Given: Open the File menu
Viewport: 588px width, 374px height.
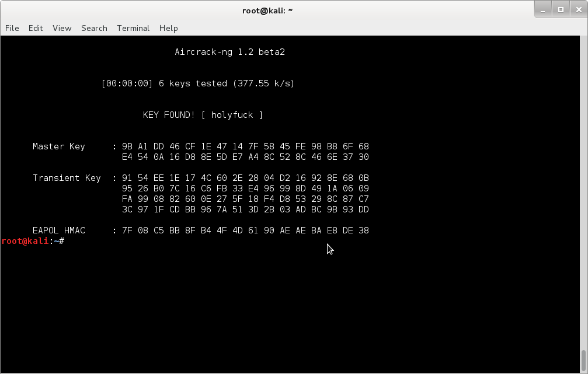Looking at the screenshot, I should pos(12,28).
